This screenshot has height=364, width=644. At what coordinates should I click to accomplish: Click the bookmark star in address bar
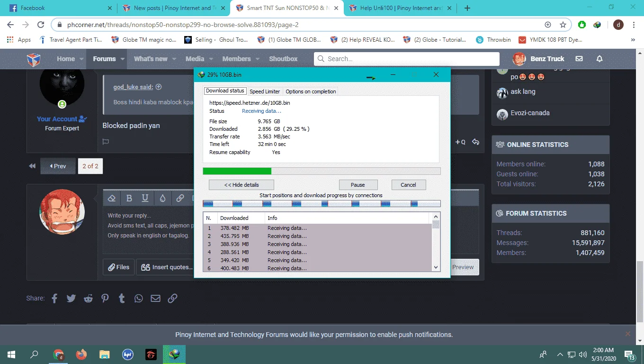point(563,25)
